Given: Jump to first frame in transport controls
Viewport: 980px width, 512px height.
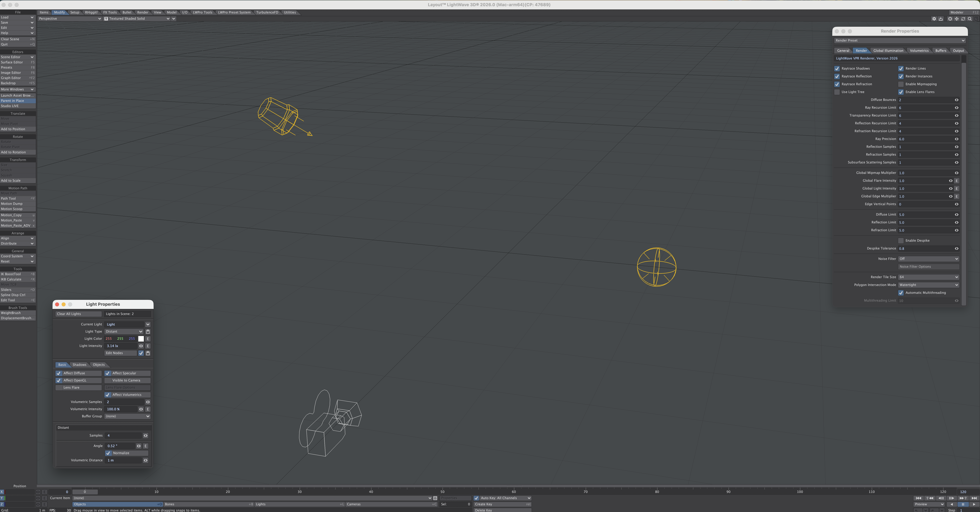Looking at the screenshot, I should [x=918, y=498].
